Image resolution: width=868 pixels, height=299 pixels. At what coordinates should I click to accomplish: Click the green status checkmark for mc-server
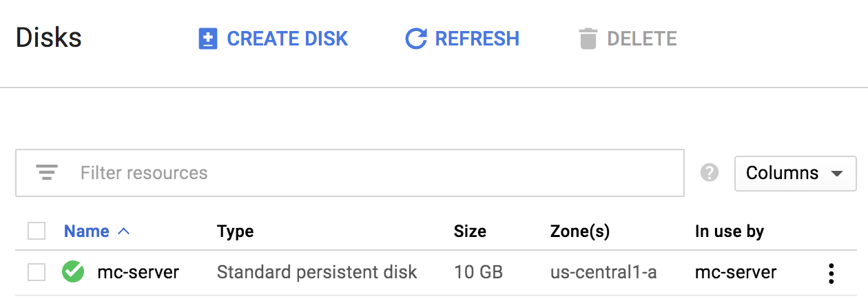pos(72,272)
